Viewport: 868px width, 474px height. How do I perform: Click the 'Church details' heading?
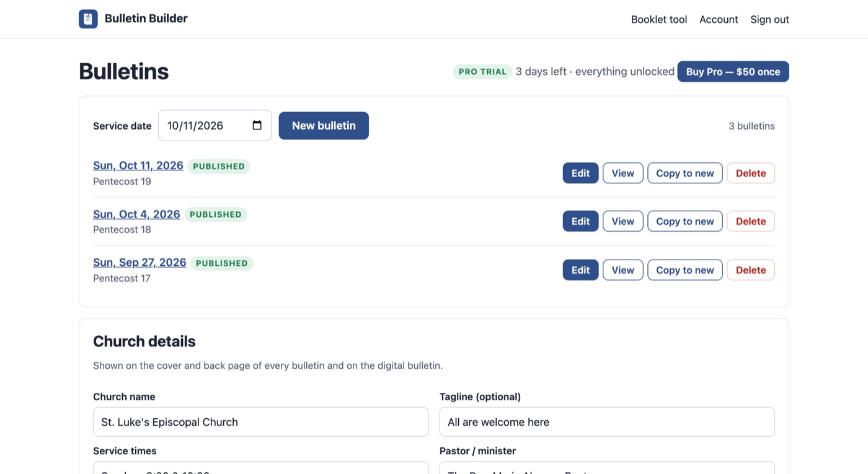144,341
